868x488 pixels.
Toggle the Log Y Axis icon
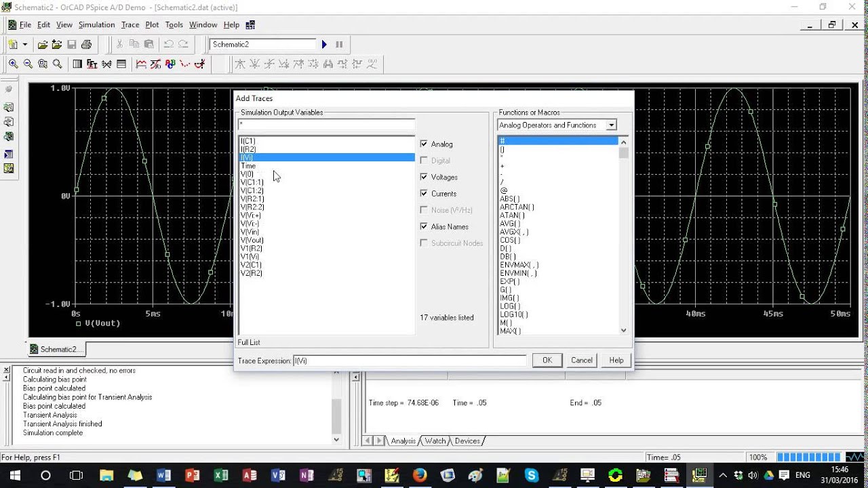(121, 64)
